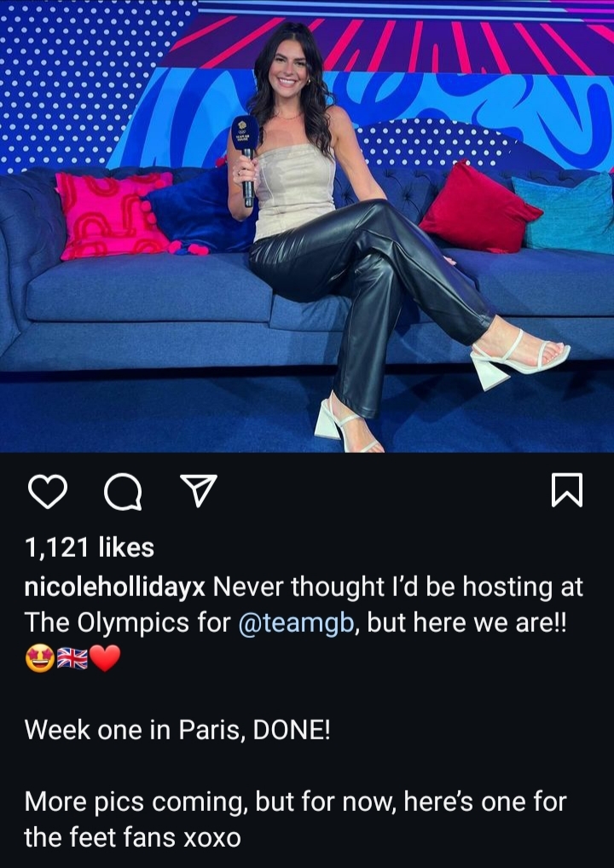Click the Team GB microphone in the photo
This screenshot has height=868, width=614.
point(246,159)
